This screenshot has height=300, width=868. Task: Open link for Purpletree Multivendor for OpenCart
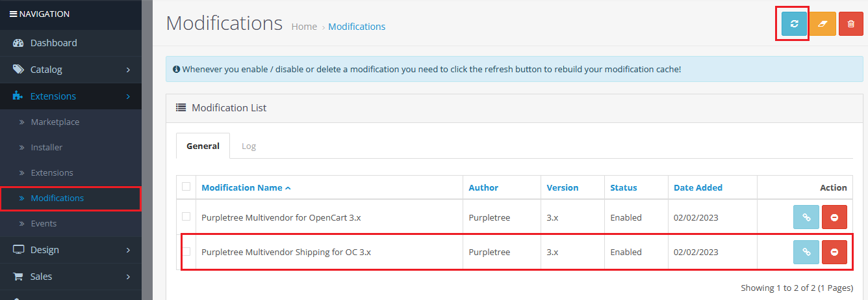coord(806,217)
